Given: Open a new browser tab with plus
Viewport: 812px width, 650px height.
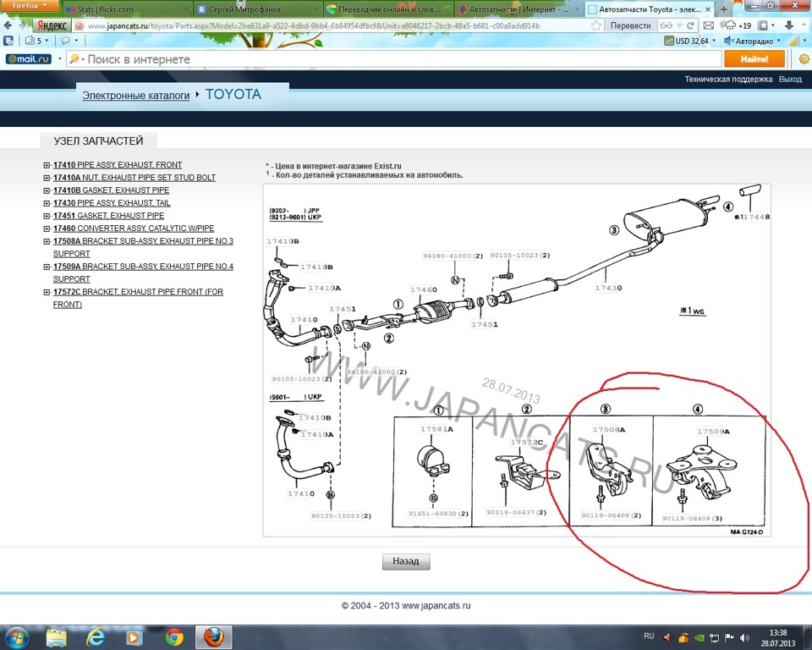Looking at the screenshot, I should [723, 9].
